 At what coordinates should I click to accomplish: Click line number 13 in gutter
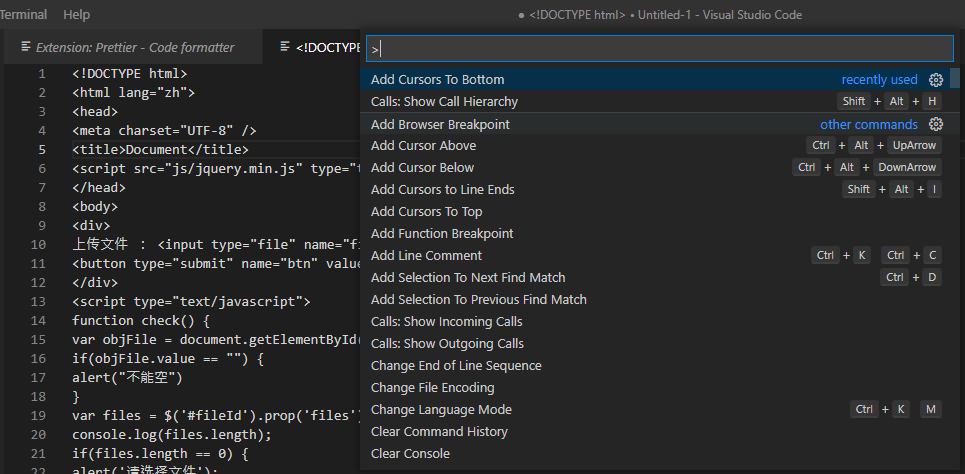pos(38,301)
